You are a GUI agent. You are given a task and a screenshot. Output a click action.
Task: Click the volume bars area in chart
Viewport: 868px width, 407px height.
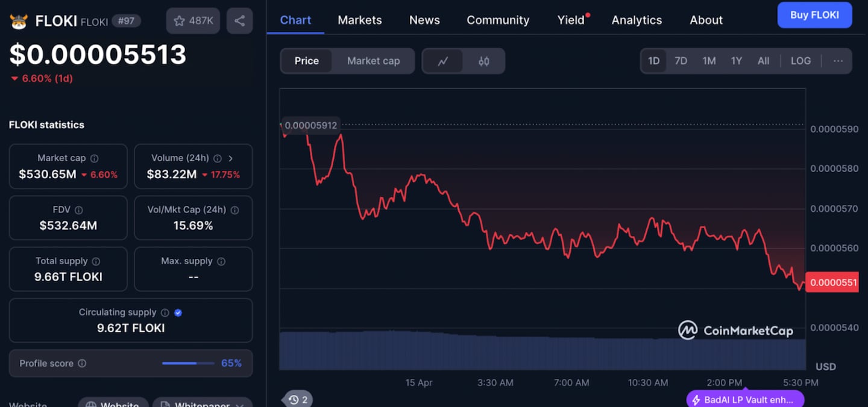542,351
